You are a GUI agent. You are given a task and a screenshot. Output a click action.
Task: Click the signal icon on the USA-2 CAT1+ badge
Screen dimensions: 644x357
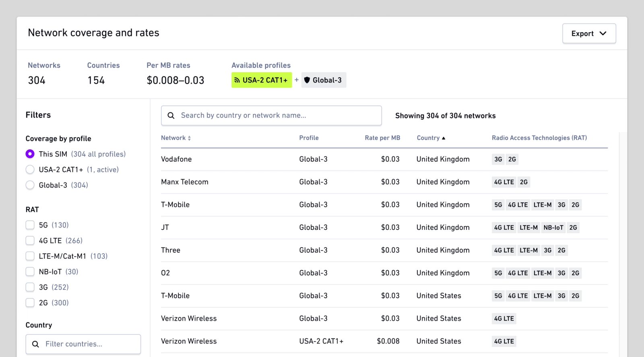(x=237, y=80)
